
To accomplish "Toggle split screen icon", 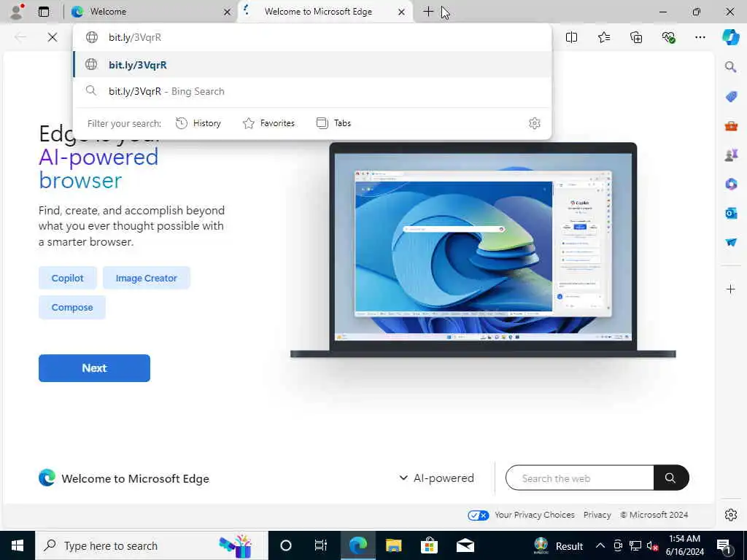I will click(571, 37).
